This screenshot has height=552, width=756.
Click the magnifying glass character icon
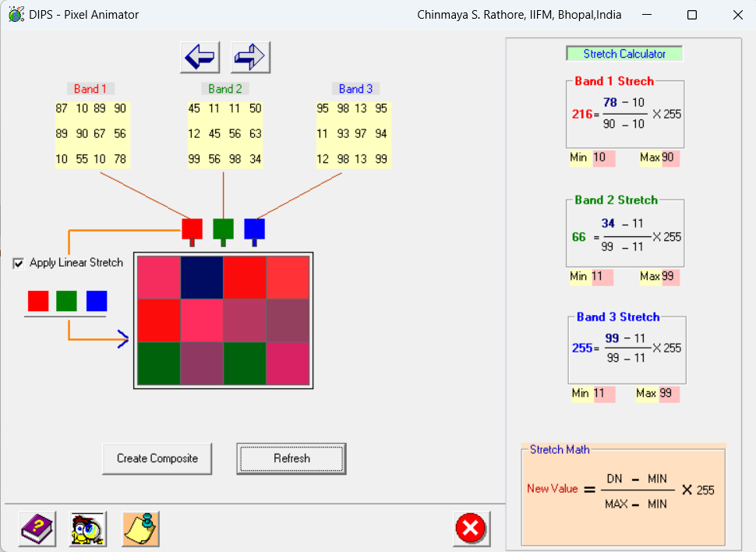88,529
